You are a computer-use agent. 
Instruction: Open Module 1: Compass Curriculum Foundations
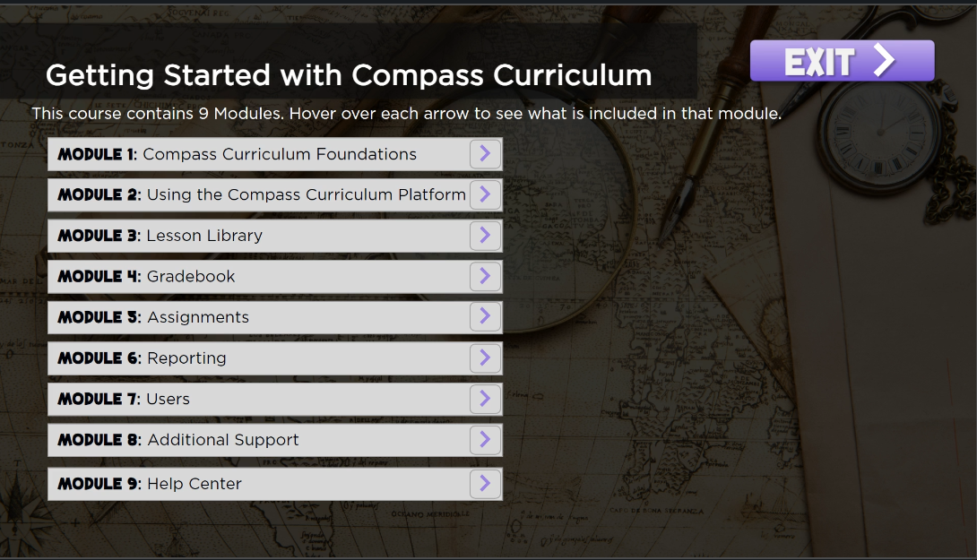238,154
